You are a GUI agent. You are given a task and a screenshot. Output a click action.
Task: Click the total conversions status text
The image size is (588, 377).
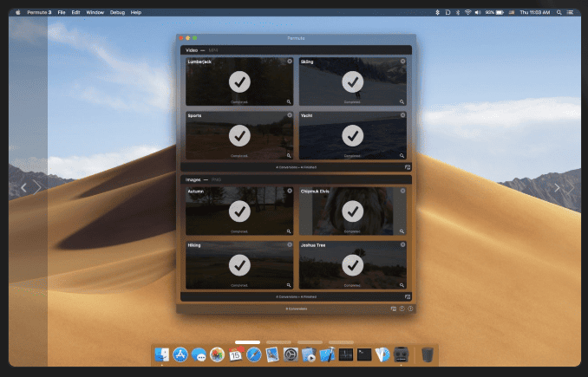297,309
